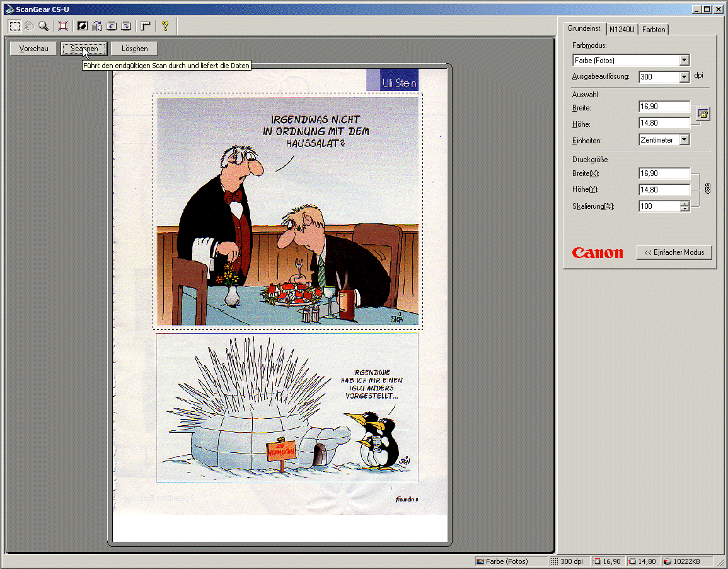Open the Einheiten Zentimeter dropdown
This screenshot has height=569, width=728.
coord(664,140)
